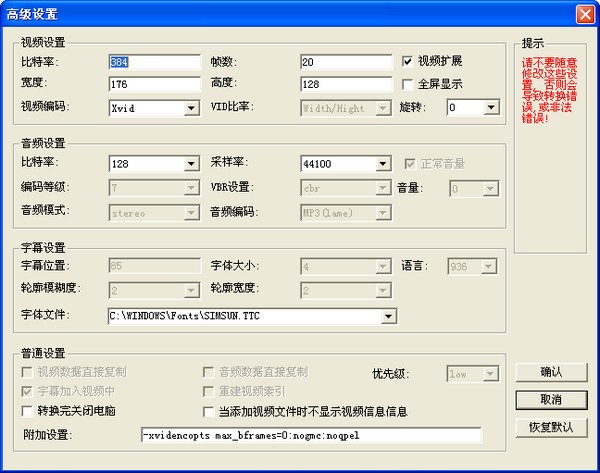Click the 普通设置 group label
This screenshot has height=473, width=600.
point(43,353)
